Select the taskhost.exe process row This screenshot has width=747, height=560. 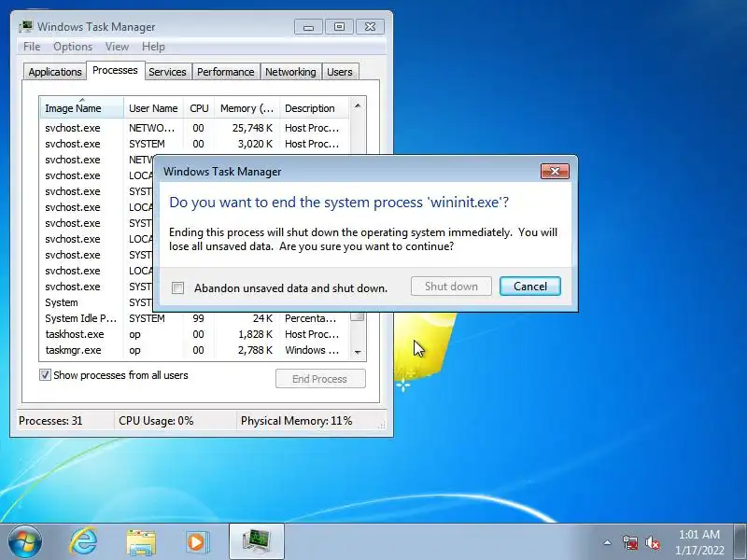[x=194, y=334]
